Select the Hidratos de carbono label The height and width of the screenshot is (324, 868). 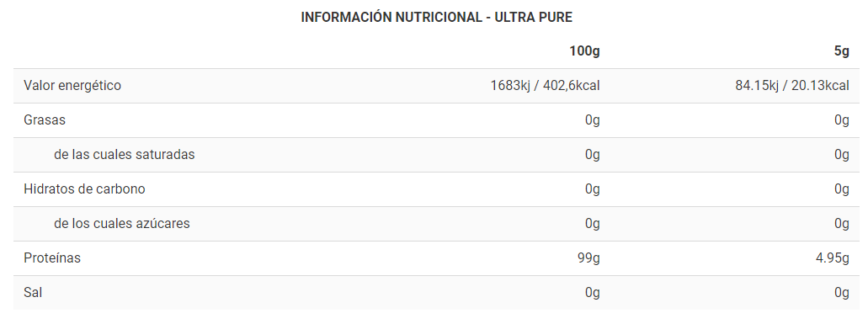pyautogui.click(x=84, y=189)
